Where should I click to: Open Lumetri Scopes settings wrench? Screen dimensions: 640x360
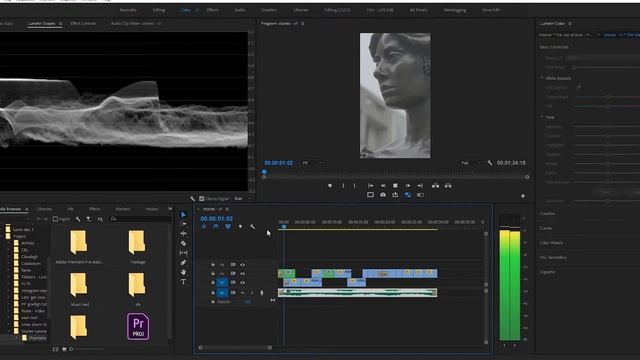coord(193,199)
